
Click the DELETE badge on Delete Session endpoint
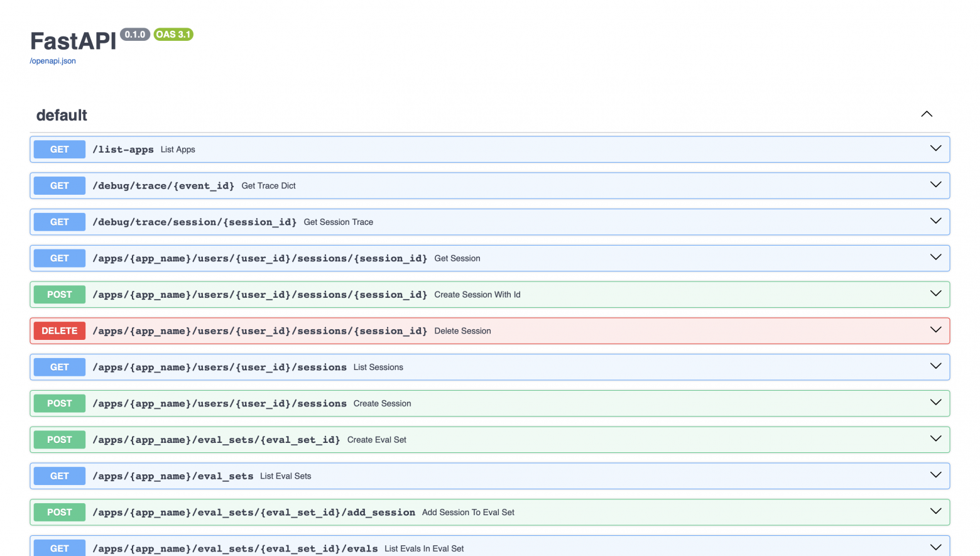(58, 330)
